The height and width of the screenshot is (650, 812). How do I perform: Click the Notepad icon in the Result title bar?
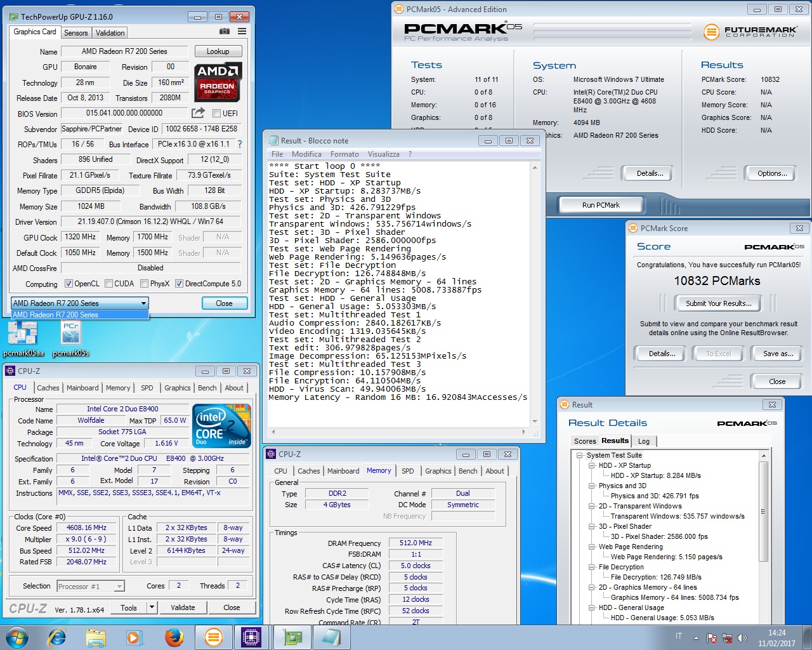pyautogui.click(x=274, y=140)
